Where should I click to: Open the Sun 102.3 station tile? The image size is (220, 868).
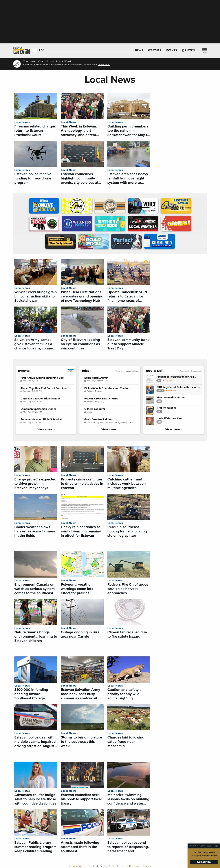point(77,206)
